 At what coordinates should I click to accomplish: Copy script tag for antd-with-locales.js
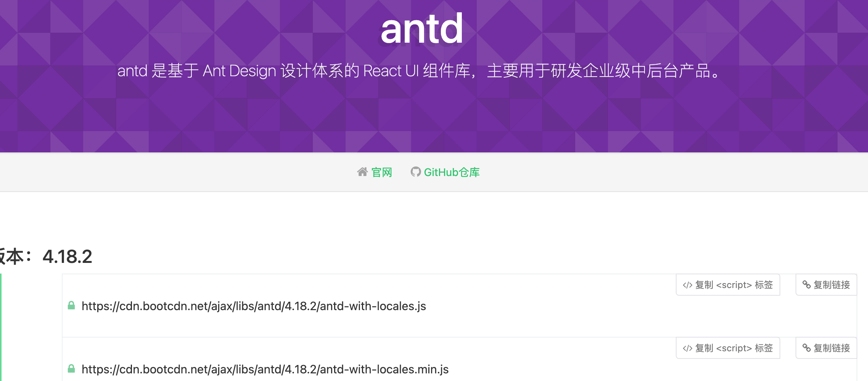click(728, 285)
